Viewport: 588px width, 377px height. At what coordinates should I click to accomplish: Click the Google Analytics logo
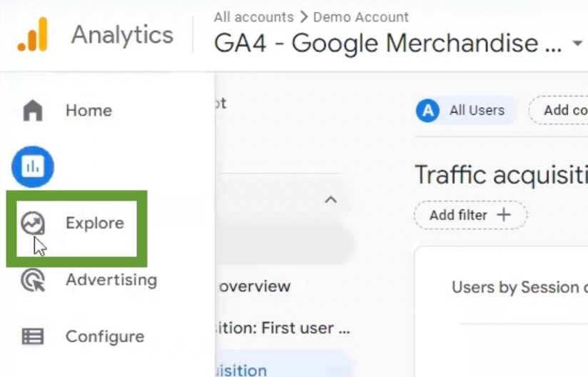click(x=33, y=34)
